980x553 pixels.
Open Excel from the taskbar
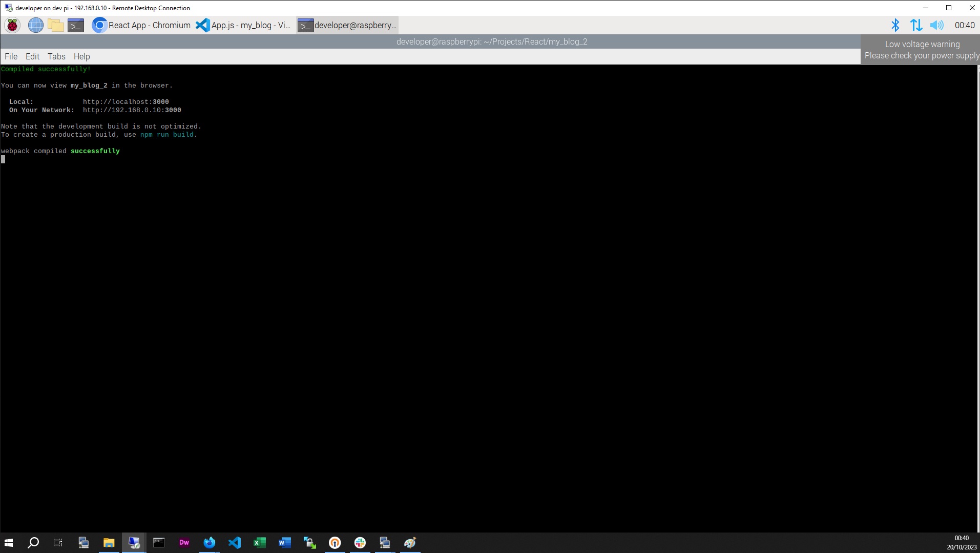click(259, 543)
